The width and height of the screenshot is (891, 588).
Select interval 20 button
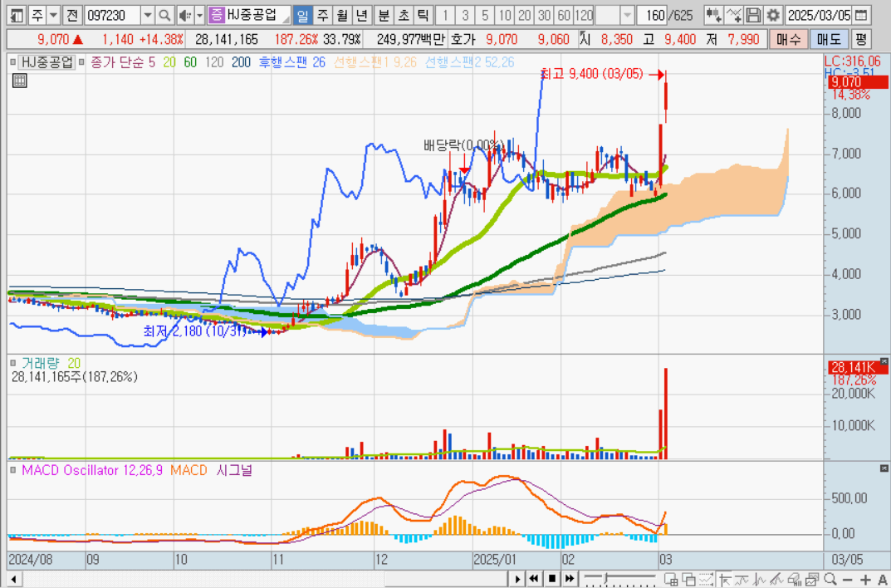(x=525, y=15)
